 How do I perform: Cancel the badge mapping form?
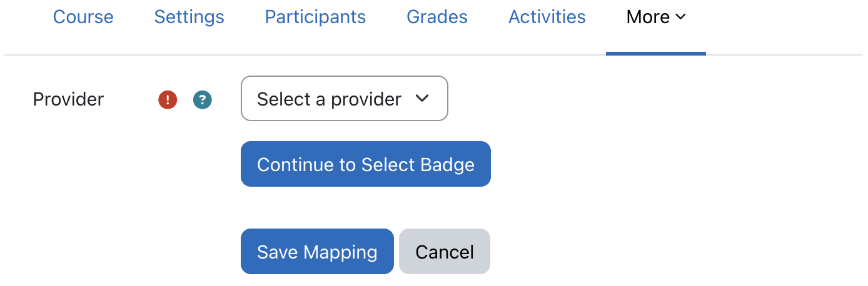click(x=445, y=252)
